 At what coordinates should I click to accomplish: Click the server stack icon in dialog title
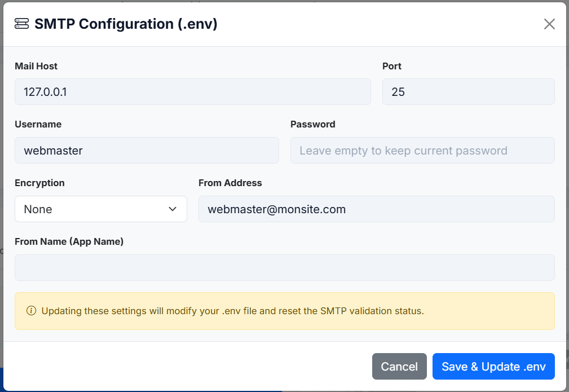click(x=21, y=24)
